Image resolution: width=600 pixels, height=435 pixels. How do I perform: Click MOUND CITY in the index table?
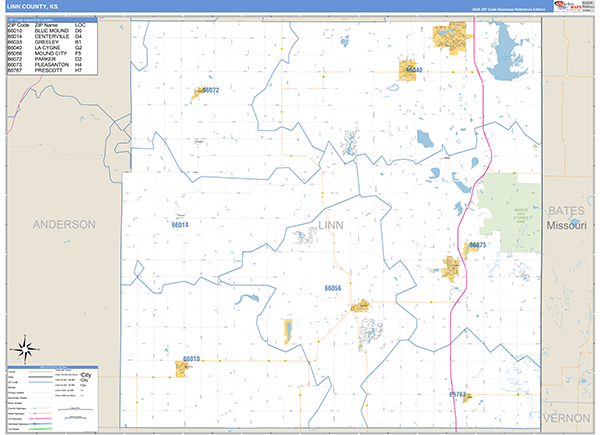[51, 53]
